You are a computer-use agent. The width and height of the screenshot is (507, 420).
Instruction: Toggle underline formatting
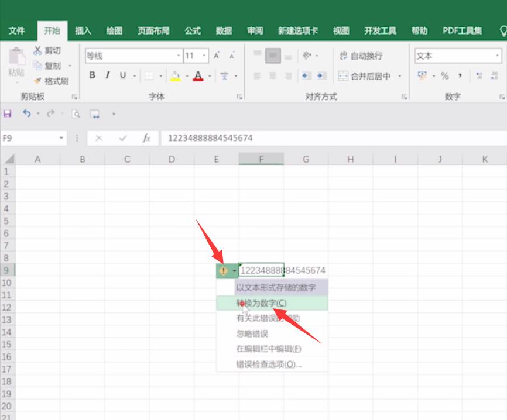122,75
